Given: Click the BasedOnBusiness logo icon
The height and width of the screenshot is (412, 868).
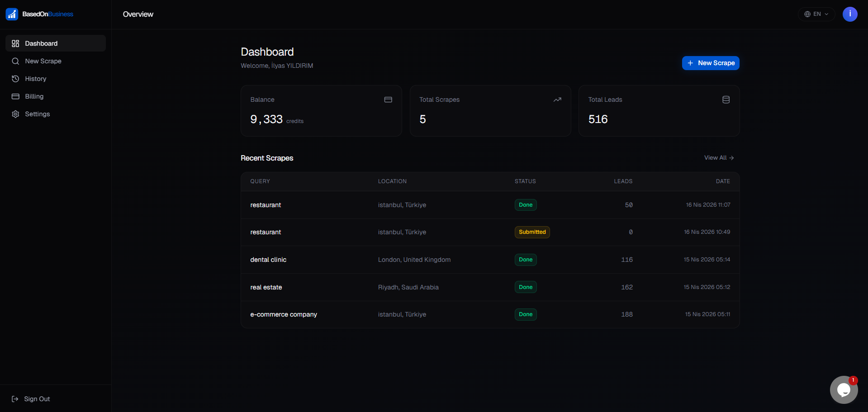Looking at the screenshot, I should (x=12, y=14).
